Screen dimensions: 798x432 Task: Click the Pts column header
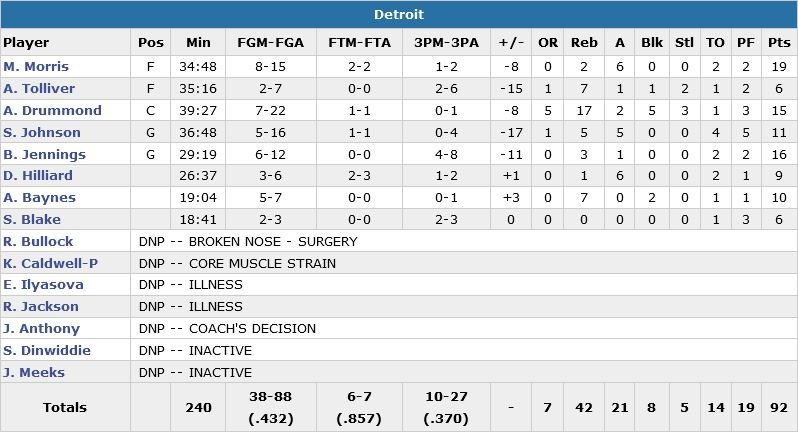[778, 43]
